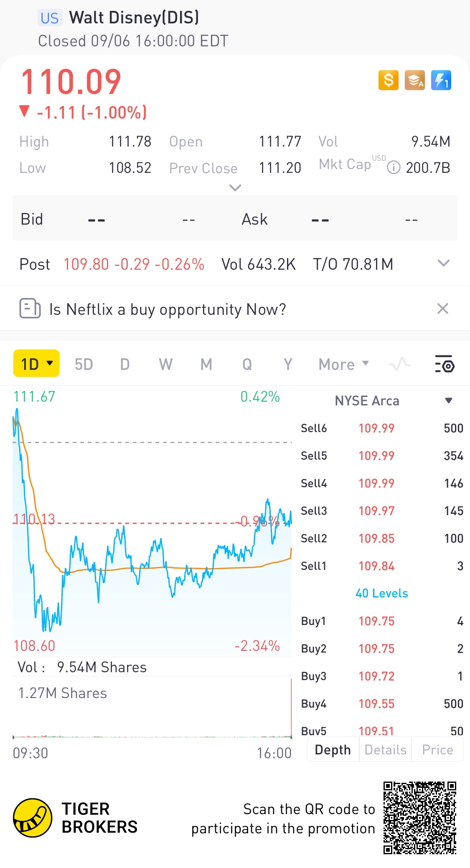This screenshot has width=470, height=868.
Task: Tap the news document icon beside Netflix headline
Action: (30, 309)
